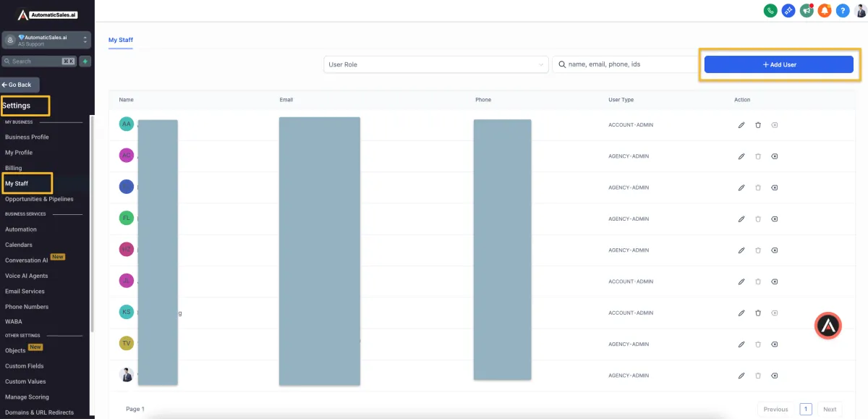Viewport: 868px width, 419px height.
Task: Edit the TV staff member
Action: (741, 344)
